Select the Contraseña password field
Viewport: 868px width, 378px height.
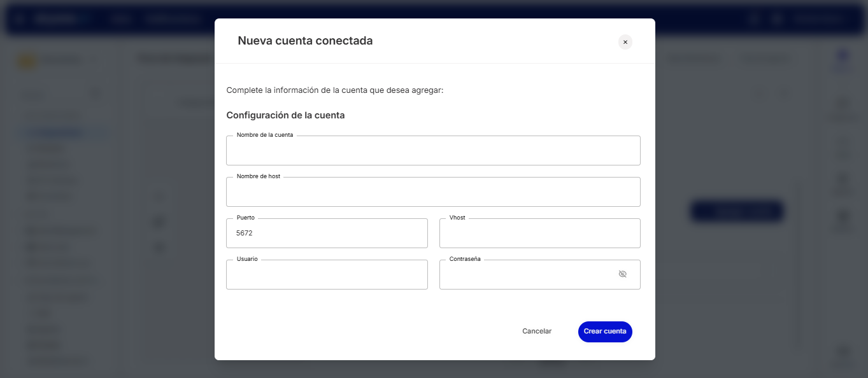[525, 275]
